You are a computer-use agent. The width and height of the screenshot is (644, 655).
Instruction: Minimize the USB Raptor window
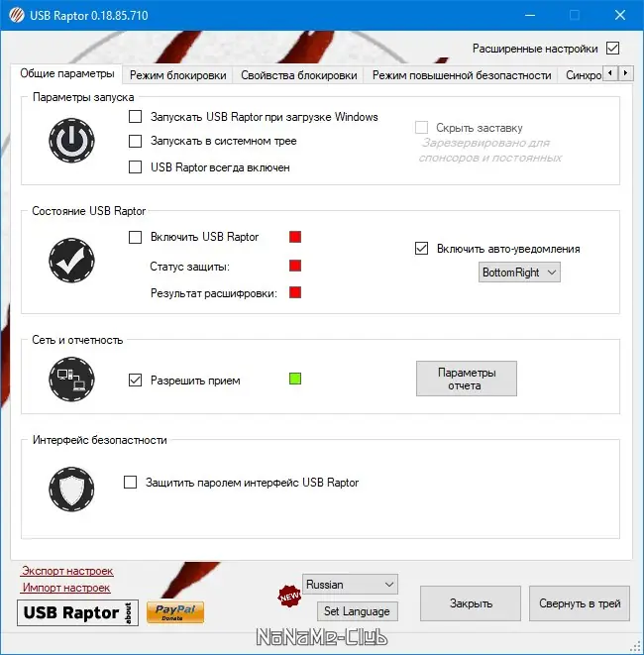530,16
